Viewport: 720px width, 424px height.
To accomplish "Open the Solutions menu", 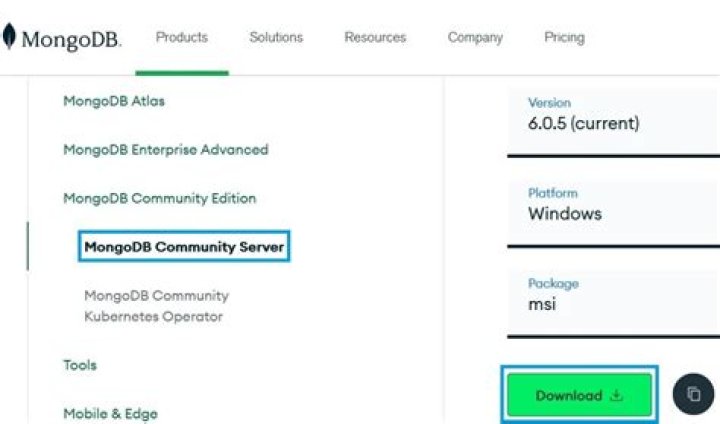I will 276,37.
